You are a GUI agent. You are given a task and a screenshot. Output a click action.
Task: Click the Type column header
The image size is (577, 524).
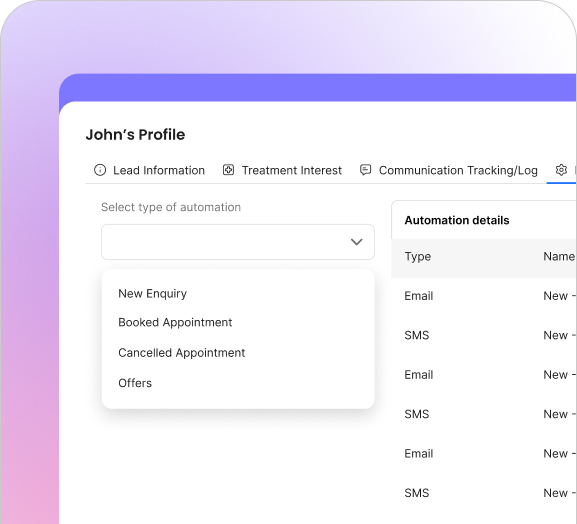(418, 256)
